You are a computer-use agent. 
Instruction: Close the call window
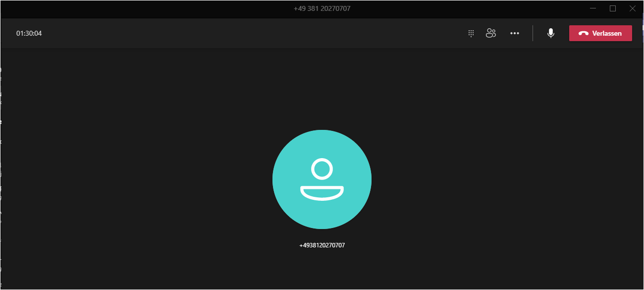tap(633, 8)
